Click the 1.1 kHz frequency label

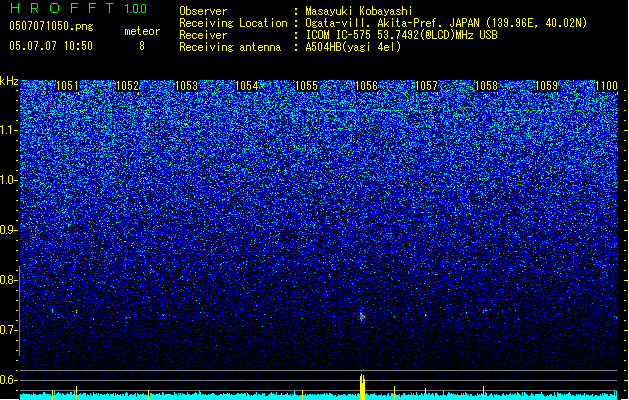[9, 130]
